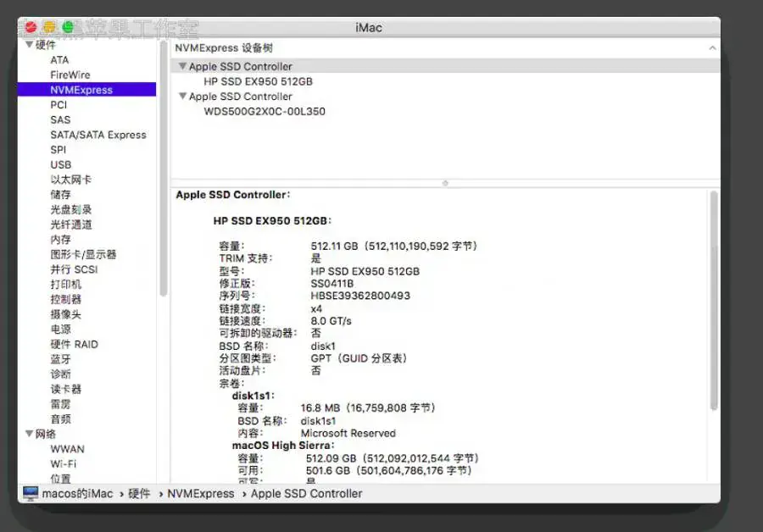Collapse the second Apple SSD Controller above WDS500G2X0C

click(x=182, y=97)
